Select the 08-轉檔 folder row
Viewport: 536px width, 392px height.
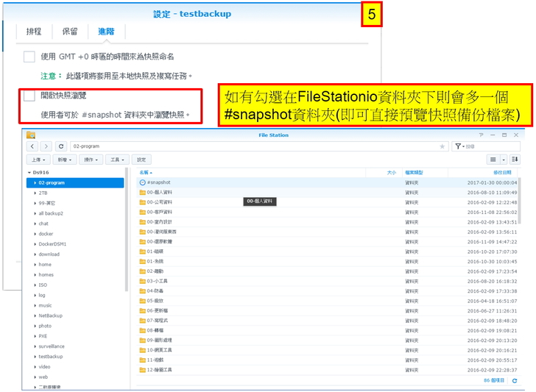point(328,331)
